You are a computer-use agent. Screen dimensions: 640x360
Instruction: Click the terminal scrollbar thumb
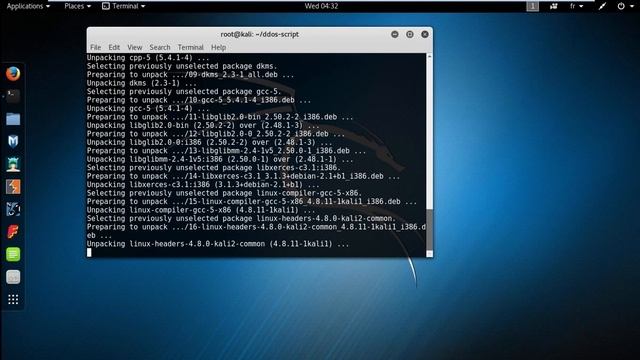click(x=429, y=231)
